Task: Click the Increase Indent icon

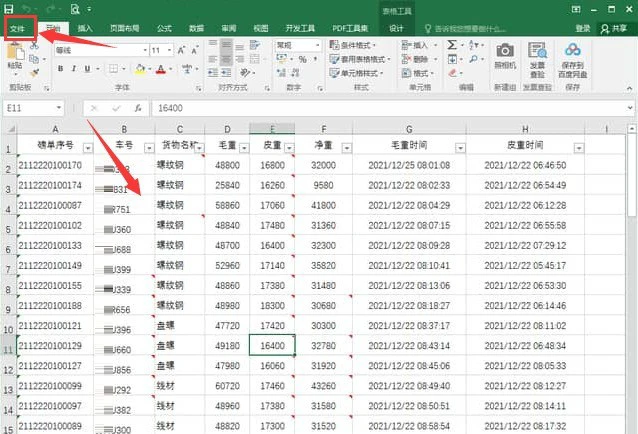Action: click(226, 73)
